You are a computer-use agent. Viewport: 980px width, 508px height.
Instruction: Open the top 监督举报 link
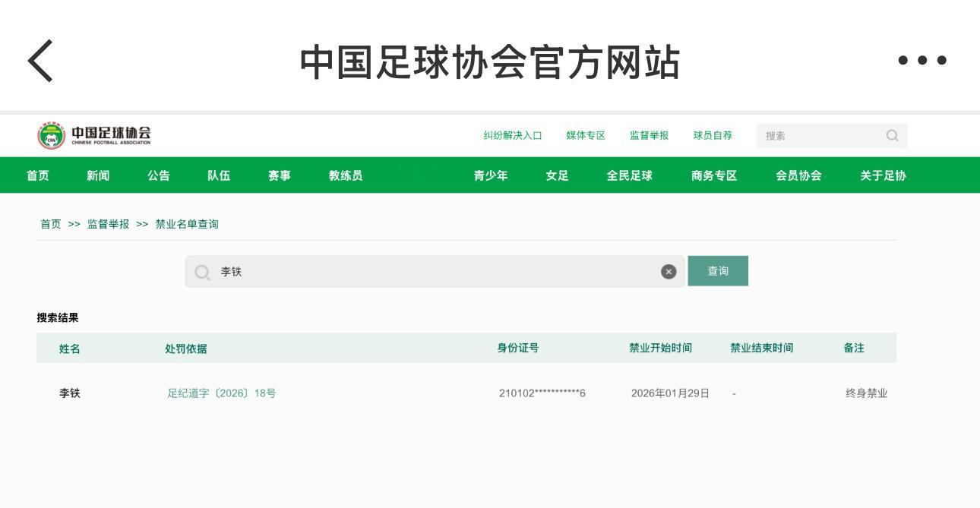click(650, 136)
